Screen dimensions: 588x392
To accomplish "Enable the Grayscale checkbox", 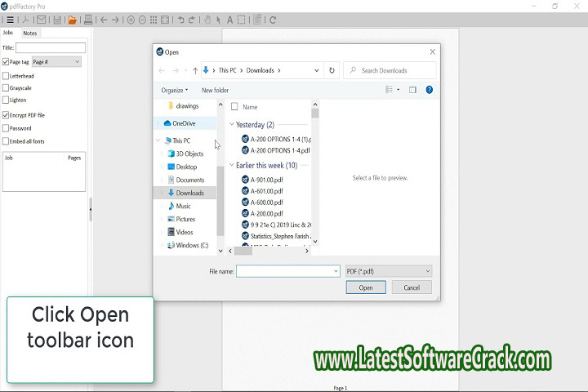I will click(6, 87).
